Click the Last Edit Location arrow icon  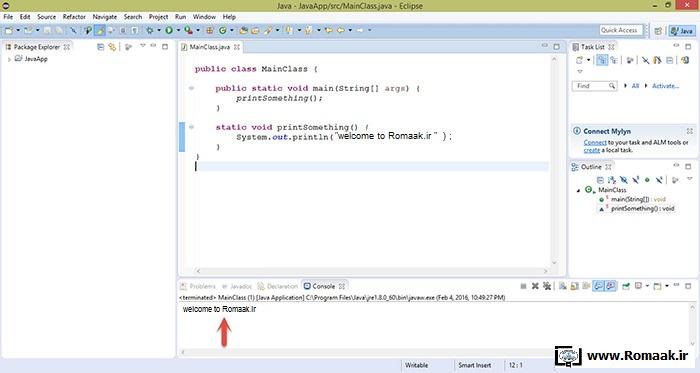[x=329, y=30]
